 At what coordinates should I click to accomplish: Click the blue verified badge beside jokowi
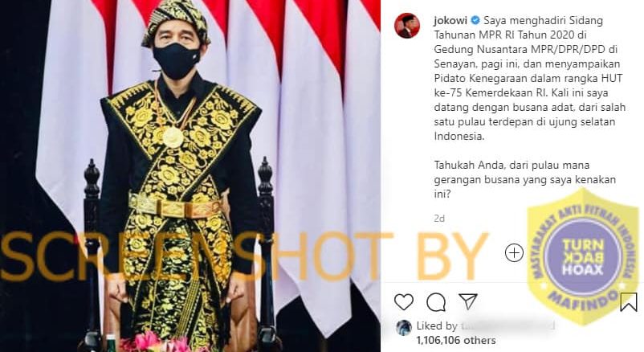pos(475,20)
